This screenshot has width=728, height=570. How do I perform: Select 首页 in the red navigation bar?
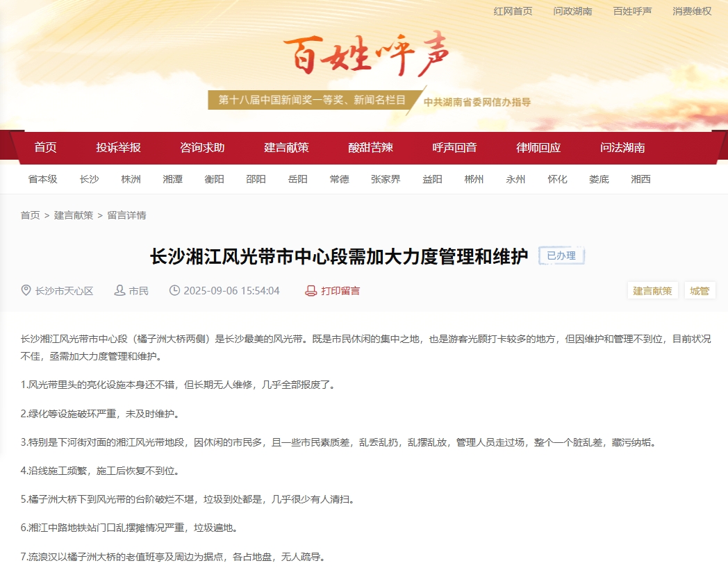click(x=46, y=147)
